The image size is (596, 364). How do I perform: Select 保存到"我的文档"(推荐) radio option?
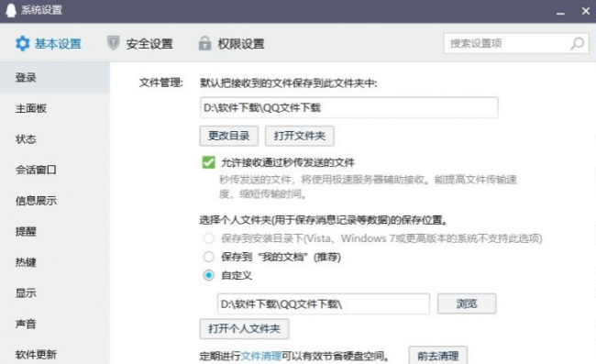click(209, 257)
